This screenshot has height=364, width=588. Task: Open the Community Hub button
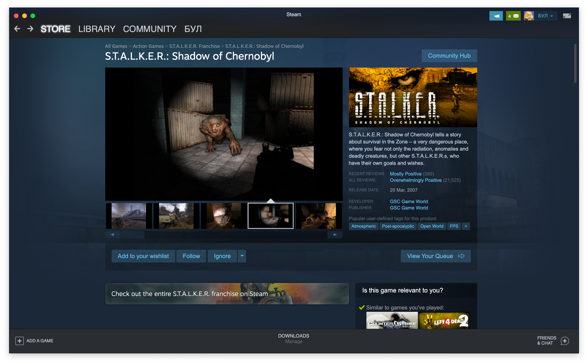tap(449, 56)
